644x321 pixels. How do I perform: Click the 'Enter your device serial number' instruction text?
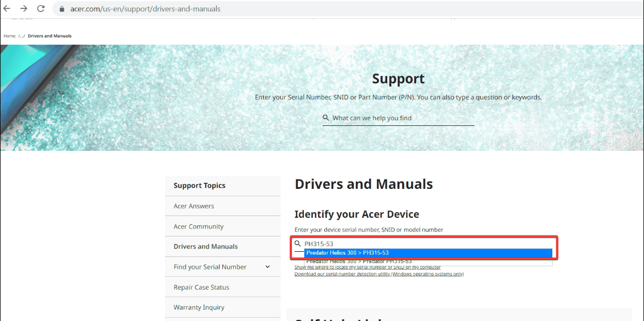click(369, 230)
